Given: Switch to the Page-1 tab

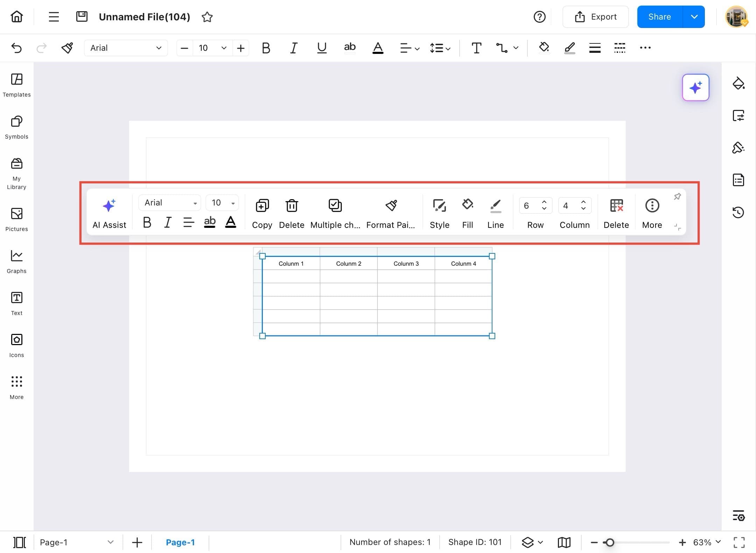Looking at the screenshot, I should [x=181, y=542].
